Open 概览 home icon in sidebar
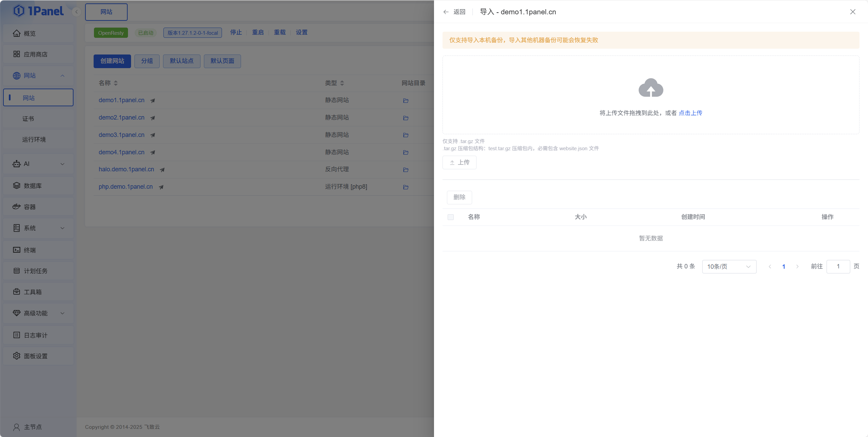The image size is (868, 437). click(17, 33)
